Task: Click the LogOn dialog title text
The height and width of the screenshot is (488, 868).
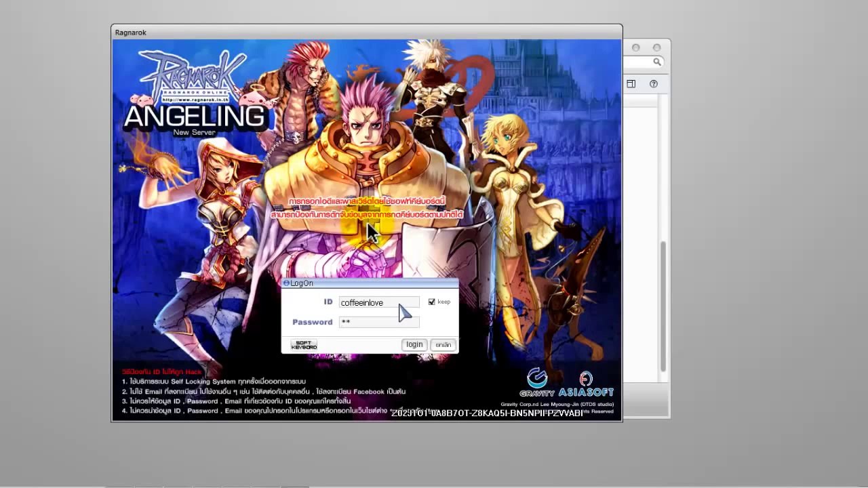Action: (x=302, y=283)
